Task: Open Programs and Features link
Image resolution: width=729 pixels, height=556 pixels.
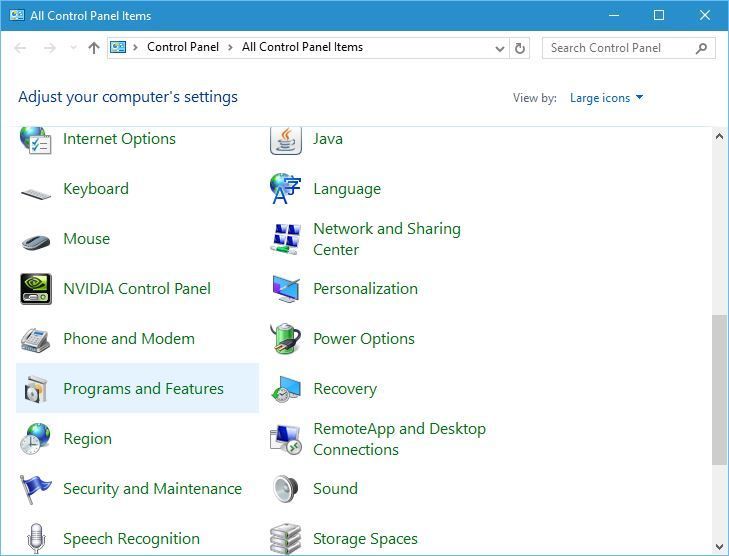Action: click(143, 389)
